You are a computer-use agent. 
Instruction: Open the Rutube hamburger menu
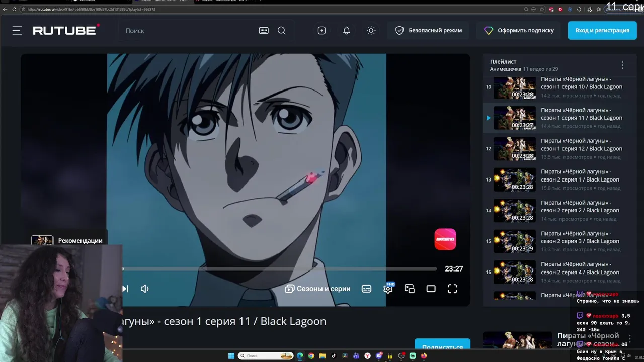17,31
